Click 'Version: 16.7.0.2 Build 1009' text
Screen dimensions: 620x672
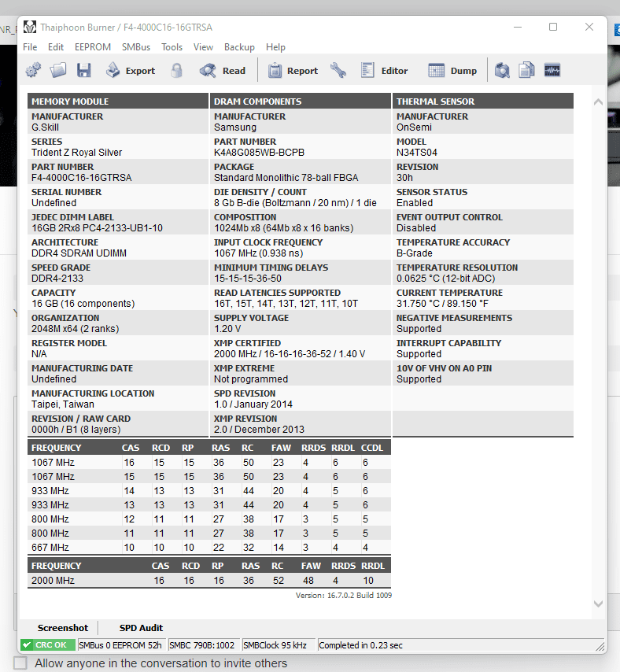pyautogui.click(x=344, y=596)
